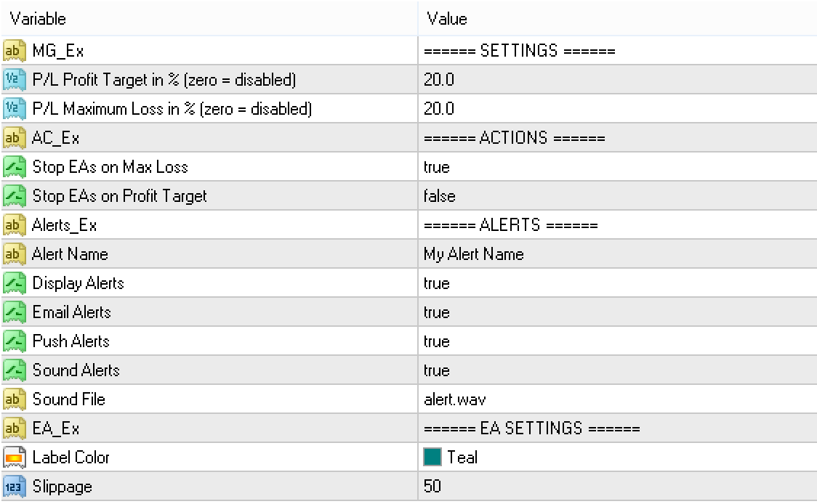Select the double-type icon next to P/L Profit Target
817x504 pixels.
(x=14, y=80)
